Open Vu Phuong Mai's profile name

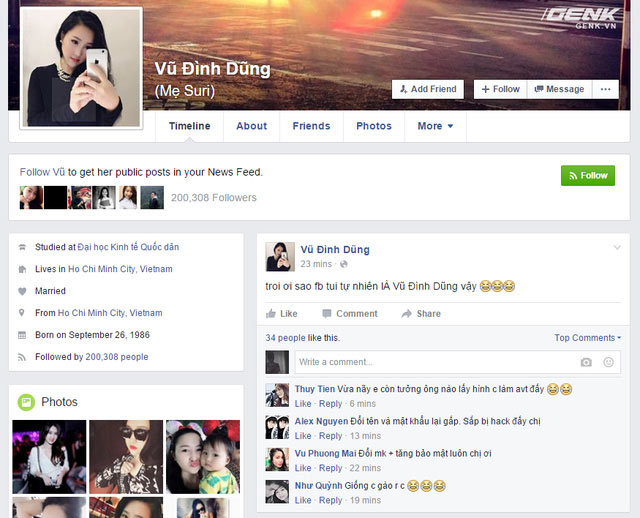tap(325, 453)
